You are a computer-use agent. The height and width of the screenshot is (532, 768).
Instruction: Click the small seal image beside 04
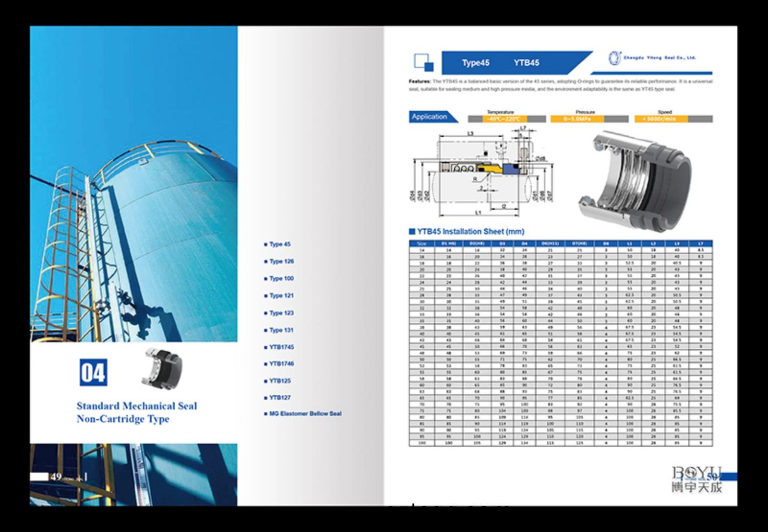(x=162, y=367)
